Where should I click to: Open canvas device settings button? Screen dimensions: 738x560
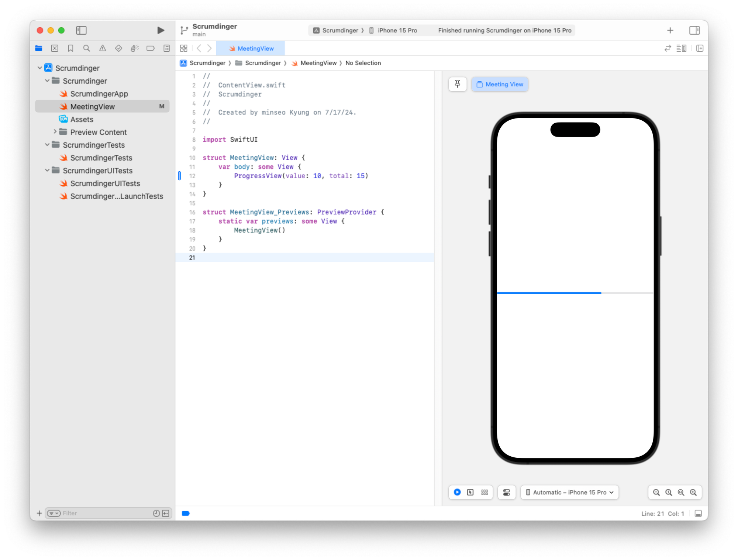[x=507, y=492]
